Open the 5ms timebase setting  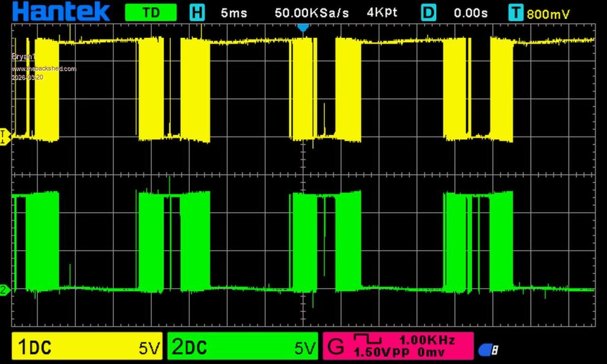(234, 12)
